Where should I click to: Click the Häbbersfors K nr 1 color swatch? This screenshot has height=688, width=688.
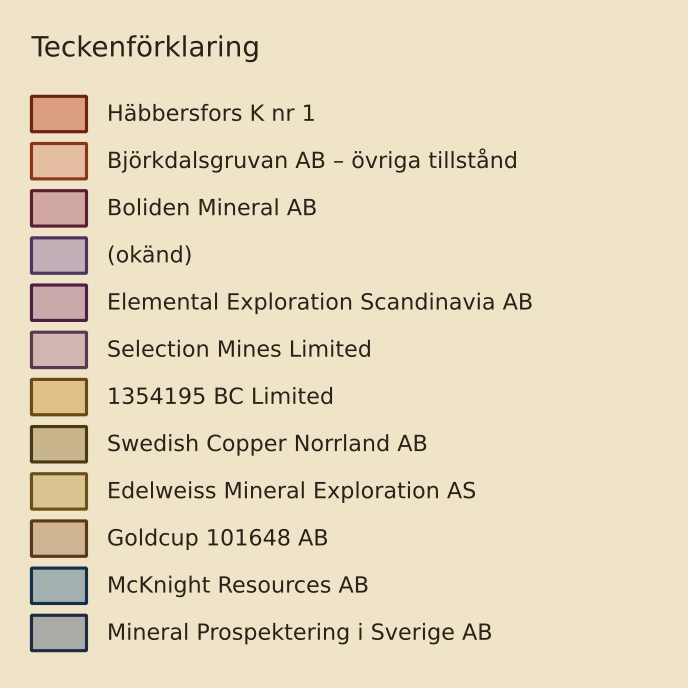[59, 114]
